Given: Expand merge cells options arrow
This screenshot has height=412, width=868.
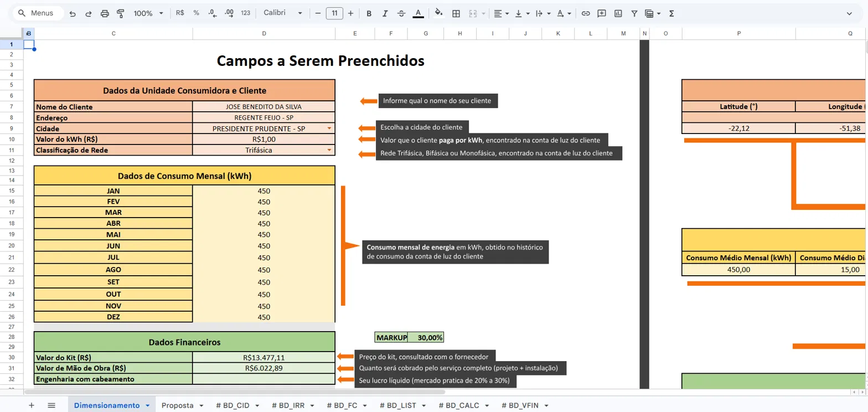Looking at the screenshot, I should click(483, 13).
